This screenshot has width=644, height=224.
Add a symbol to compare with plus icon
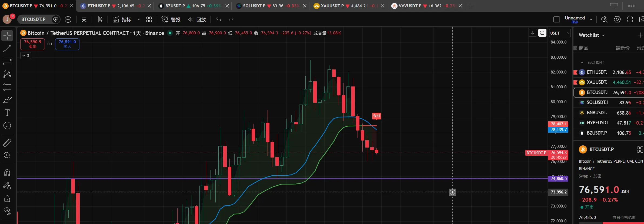[68, 19]
